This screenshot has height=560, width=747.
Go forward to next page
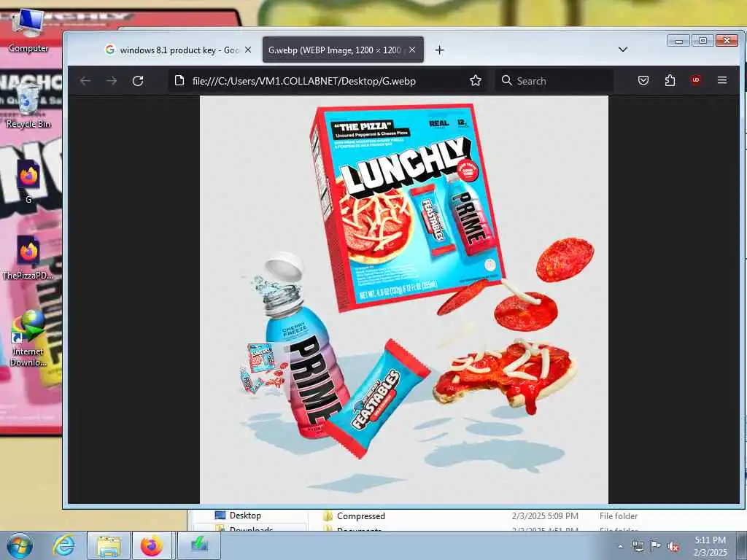click(112, 81)
